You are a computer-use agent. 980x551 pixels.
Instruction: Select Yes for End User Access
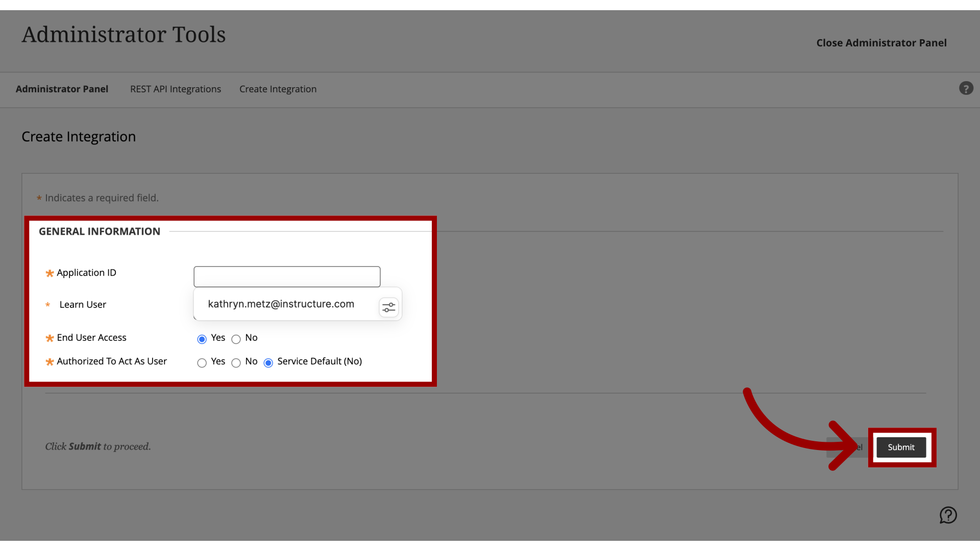tap(202, 339)
